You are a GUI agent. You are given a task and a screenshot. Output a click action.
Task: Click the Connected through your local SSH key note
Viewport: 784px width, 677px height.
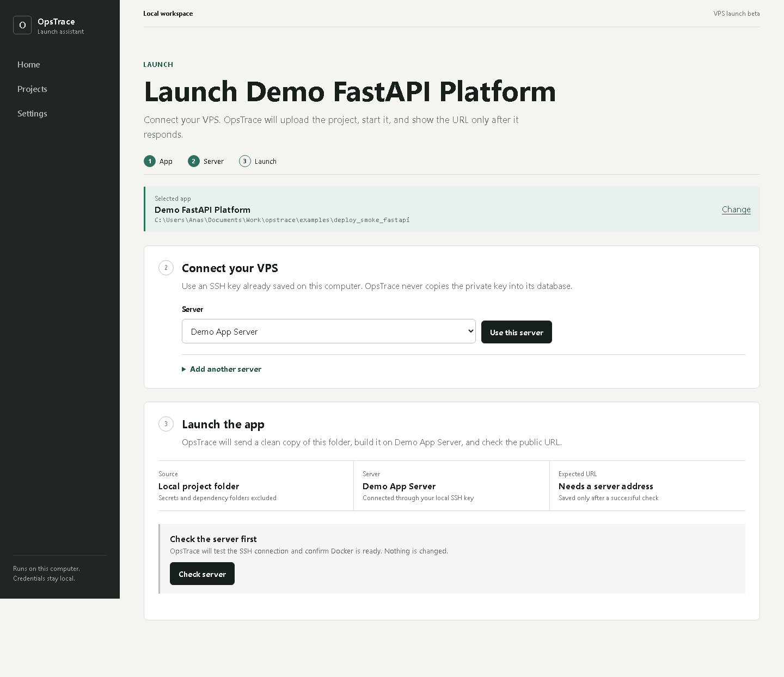(x=418, y=498)
